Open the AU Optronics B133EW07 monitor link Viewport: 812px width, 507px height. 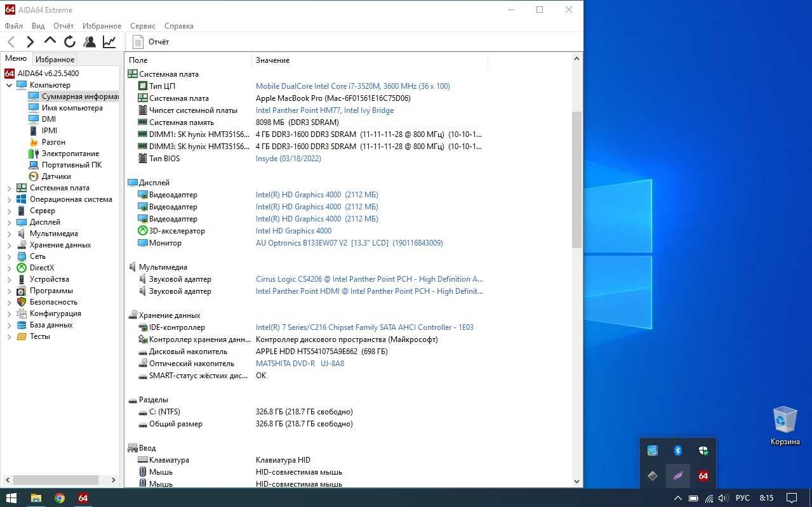pyautogui.click(x=349, y=243)
